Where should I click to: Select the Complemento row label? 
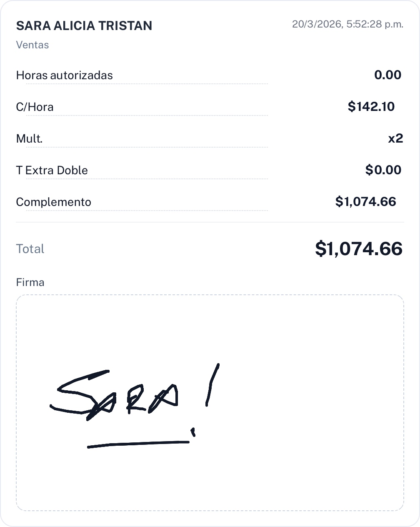pyautogui.click(x=53, y=202)
